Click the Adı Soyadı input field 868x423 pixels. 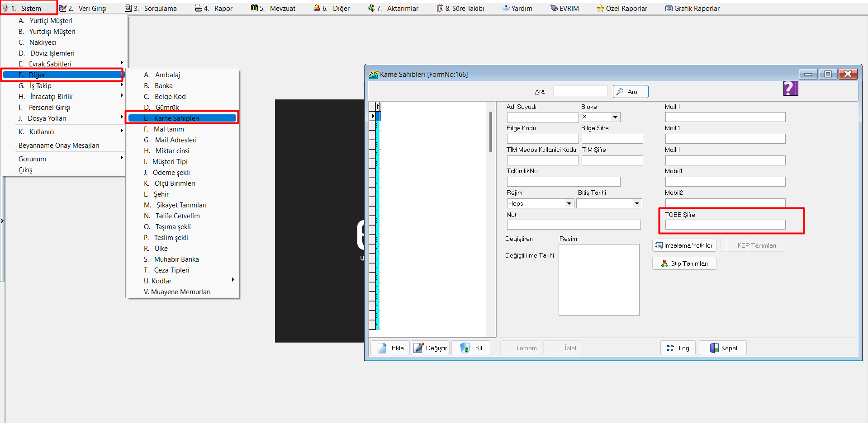(x=543, y=117)
